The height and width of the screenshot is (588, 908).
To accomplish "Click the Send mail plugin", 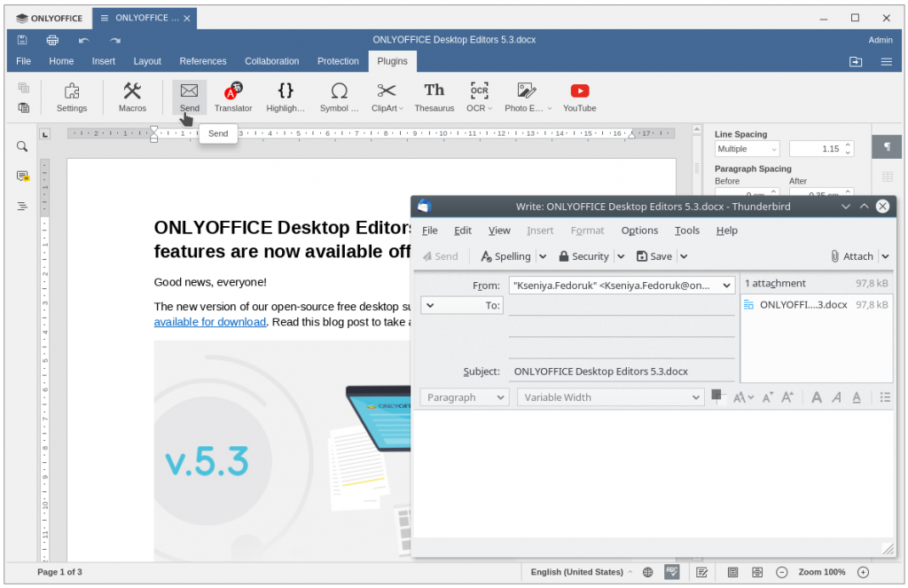I will tap(190, 97).
